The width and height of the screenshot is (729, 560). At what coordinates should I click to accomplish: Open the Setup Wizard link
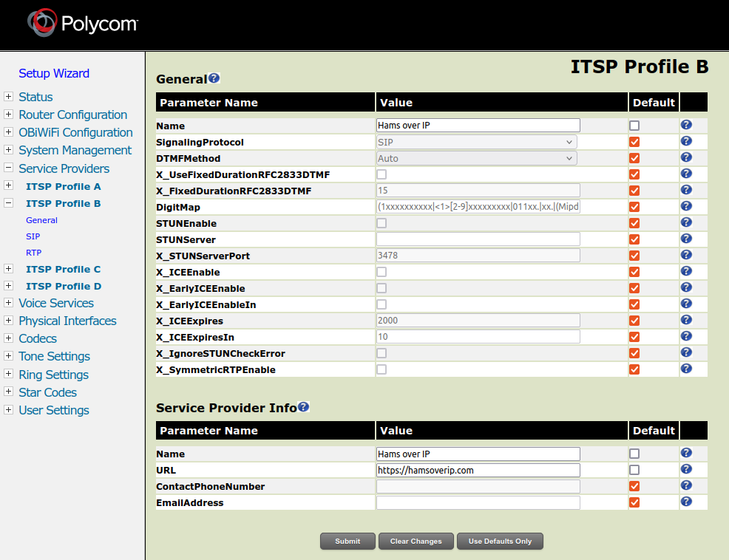pyautogui.click(x=54, y=73)
